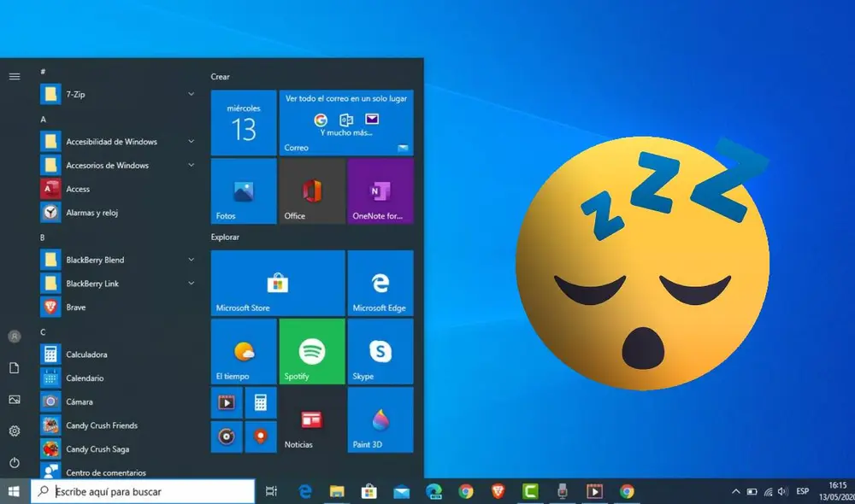Image resolution: width=855 pixels, height=504 pixels.
Task: Open the Start menu hamburger menu
Action: point(14,76)
